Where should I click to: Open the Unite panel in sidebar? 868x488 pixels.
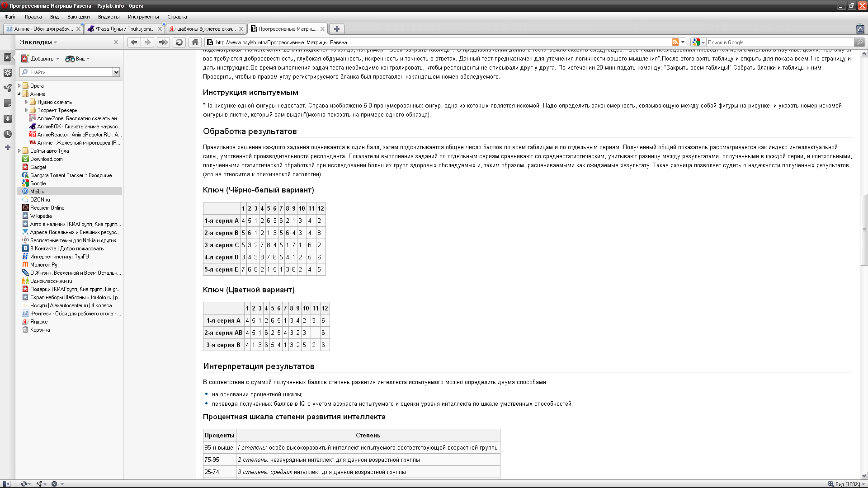tap(7, 88)
